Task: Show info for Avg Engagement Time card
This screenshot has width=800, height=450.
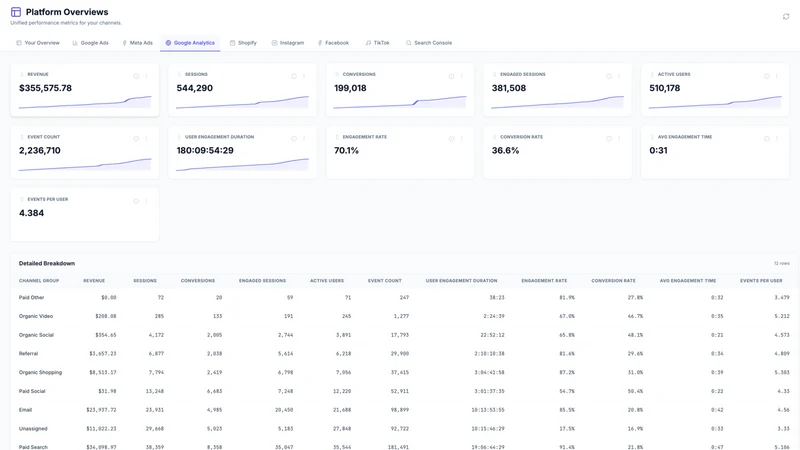Action: 767,139
